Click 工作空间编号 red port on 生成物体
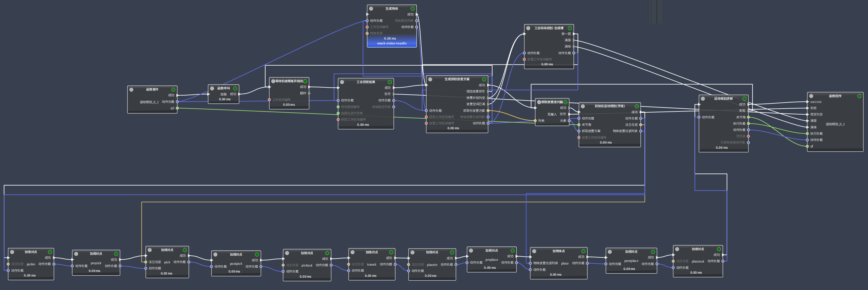Viewport: 868px width, 290px height. [367, 27]
